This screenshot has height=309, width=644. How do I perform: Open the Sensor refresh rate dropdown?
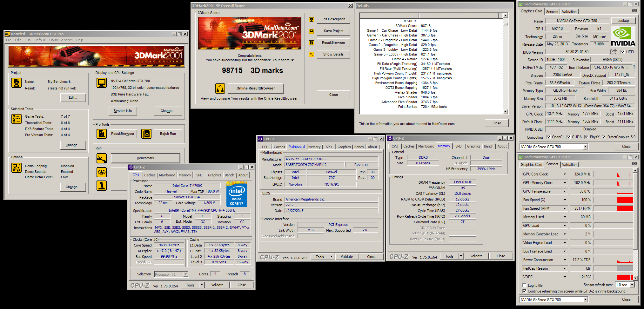pos(632,285)
